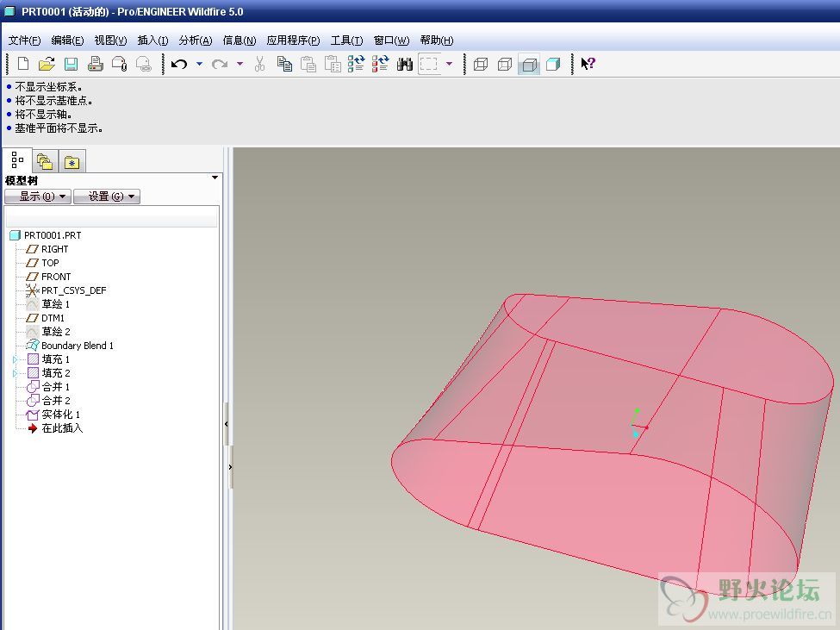The height and width of the screenshot is (630, 840).
Task: Save the model with the disk icon
Action: point(71,64)
